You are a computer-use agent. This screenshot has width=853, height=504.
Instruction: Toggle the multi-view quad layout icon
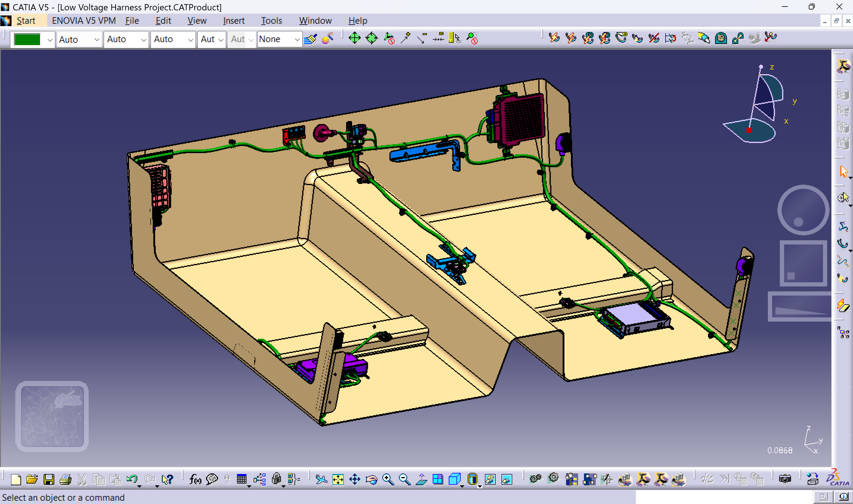(x=438, y=479)
